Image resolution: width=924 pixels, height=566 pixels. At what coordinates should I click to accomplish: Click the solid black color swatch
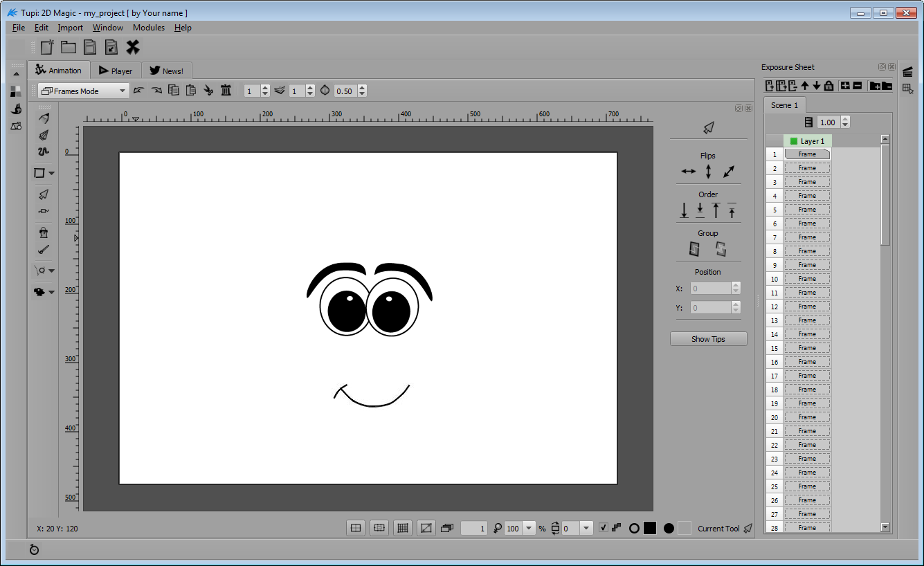(649, 528)
